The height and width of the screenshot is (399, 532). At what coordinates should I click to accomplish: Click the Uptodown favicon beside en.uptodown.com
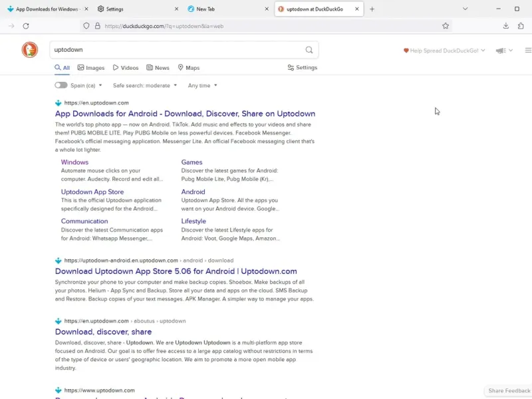tap(59, 103)
